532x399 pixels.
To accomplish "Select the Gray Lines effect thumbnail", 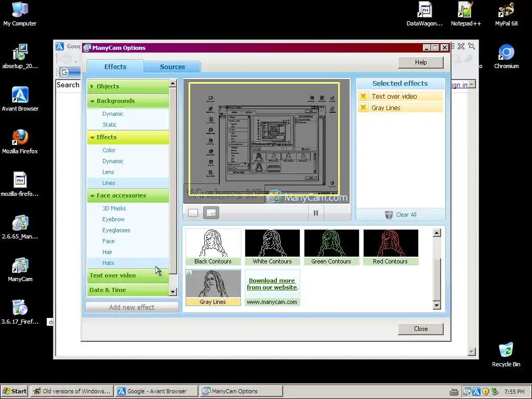I will click(x=213, y=288).
